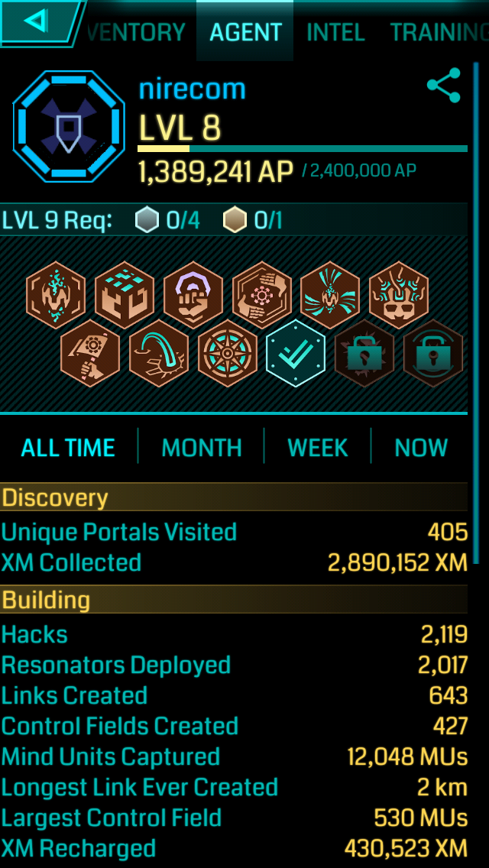Tap the first locked padlock medal
489x868 pixels.
click(364, 353)
